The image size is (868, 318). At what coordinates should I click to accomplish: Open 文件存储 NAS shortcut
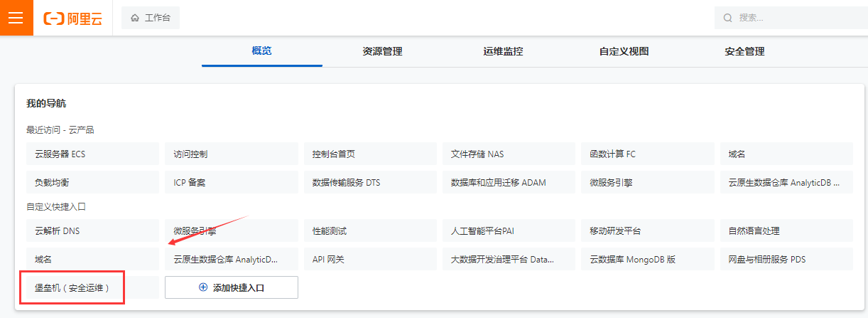[x=509, y=154]
